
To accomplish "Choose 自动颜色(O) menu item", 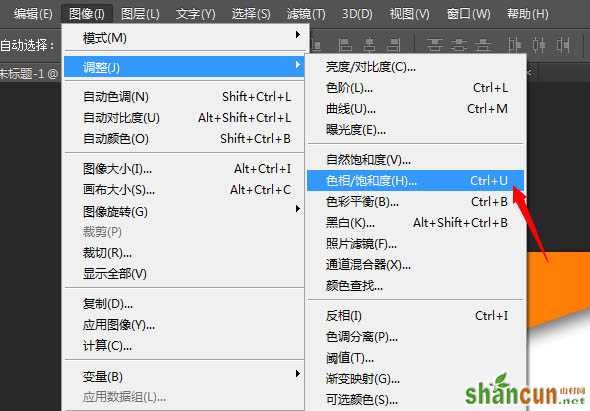I will tap(184, 139).
